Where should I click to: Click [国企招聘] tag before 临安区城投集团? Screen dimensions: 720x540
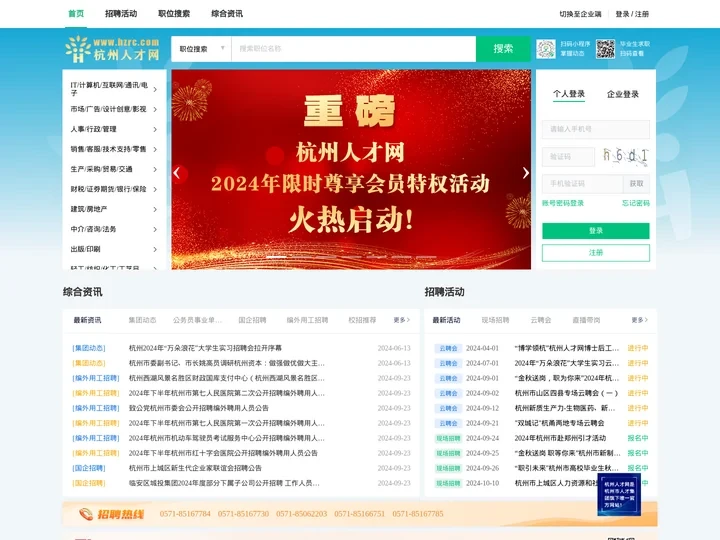(x=89, y=483)
